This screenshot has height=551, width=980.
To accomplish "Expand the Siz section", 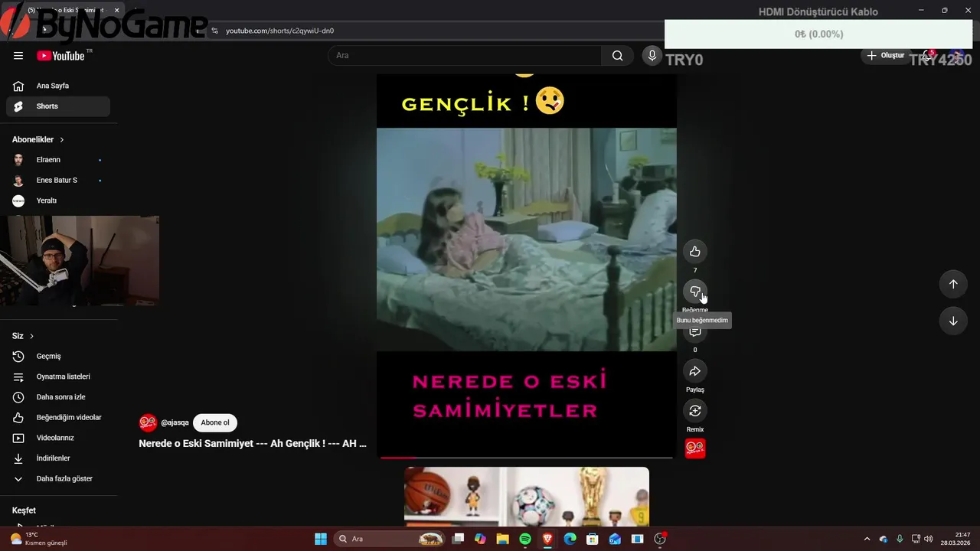I will 23,336.
